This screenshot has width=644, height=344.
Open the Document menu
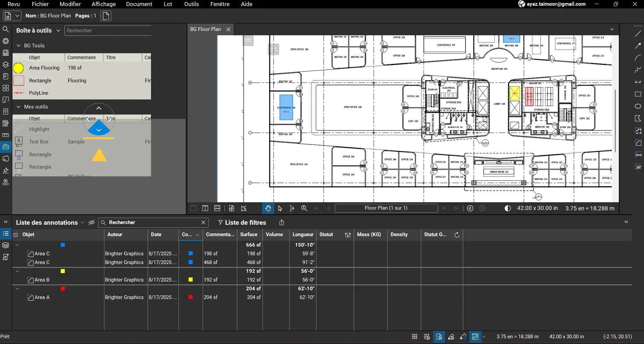coord(139,4)
